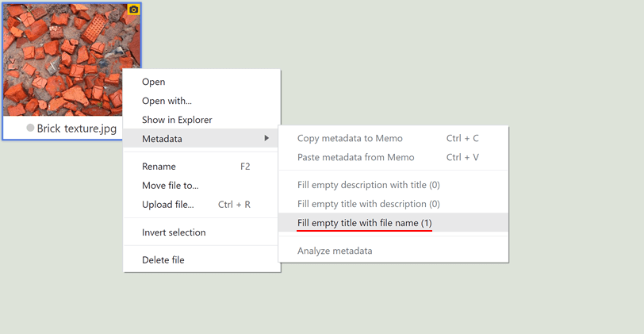The image size is (644, 334).
Task: Choose Invert selection
Action: tap(201, 232)
